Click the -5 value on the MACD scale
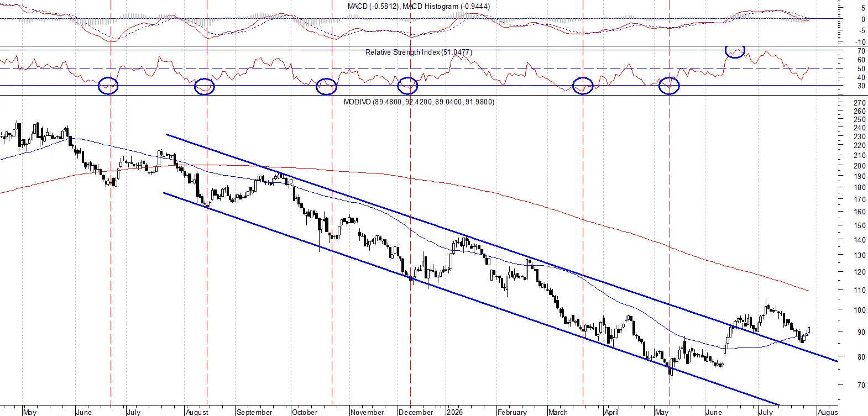The image size is (868, 416). click(861, 31)
